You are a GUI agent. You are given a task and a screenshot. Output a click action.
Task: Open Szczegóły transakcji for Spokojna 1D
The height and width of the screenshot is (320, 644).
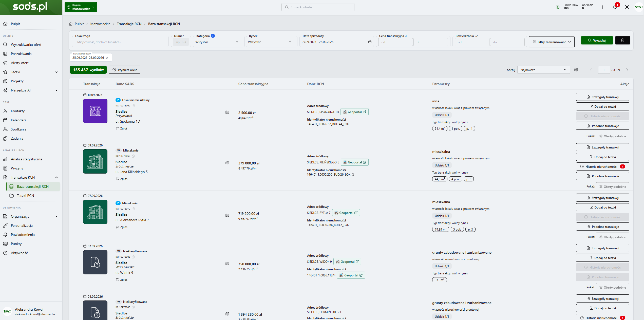click(602, 97)
